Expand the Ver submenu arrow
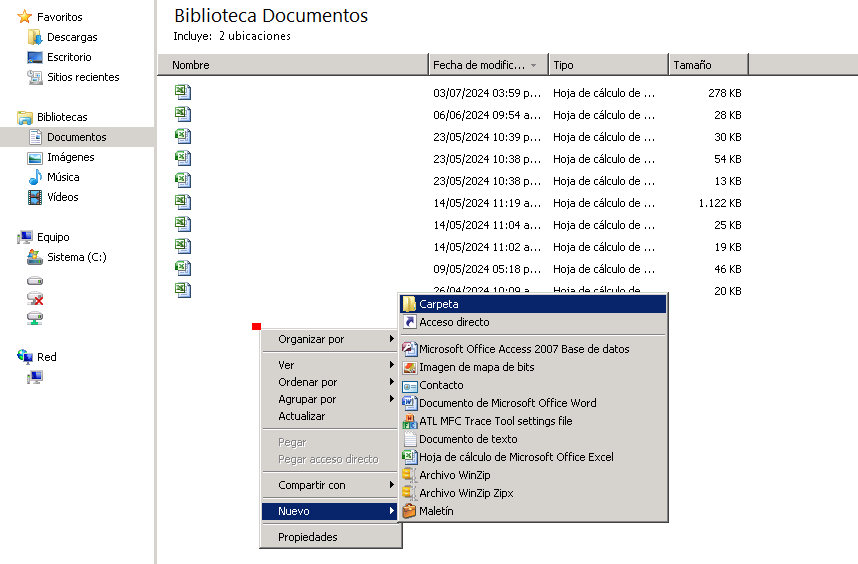The image size is (858, 564). click(392, 364)
